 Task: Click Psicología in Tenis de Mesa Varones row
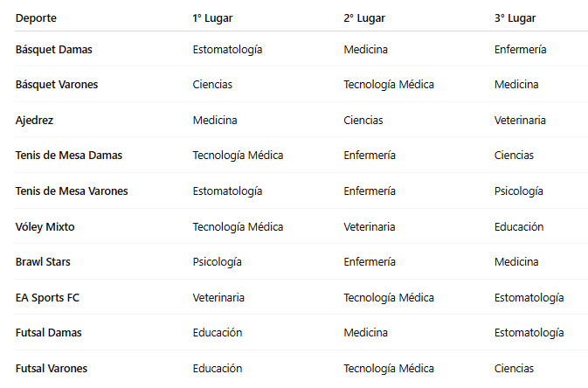pyautogui.click(x=519, y=191)
